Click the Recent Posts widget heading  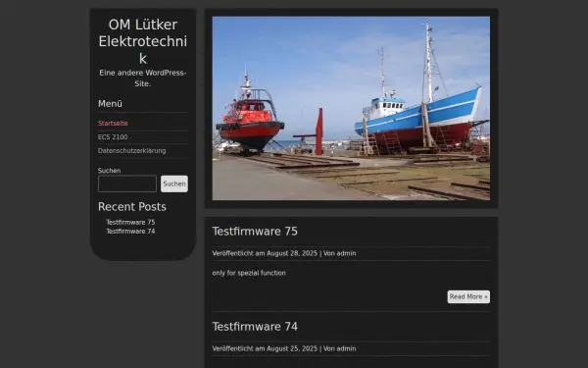tap(132, 206)
